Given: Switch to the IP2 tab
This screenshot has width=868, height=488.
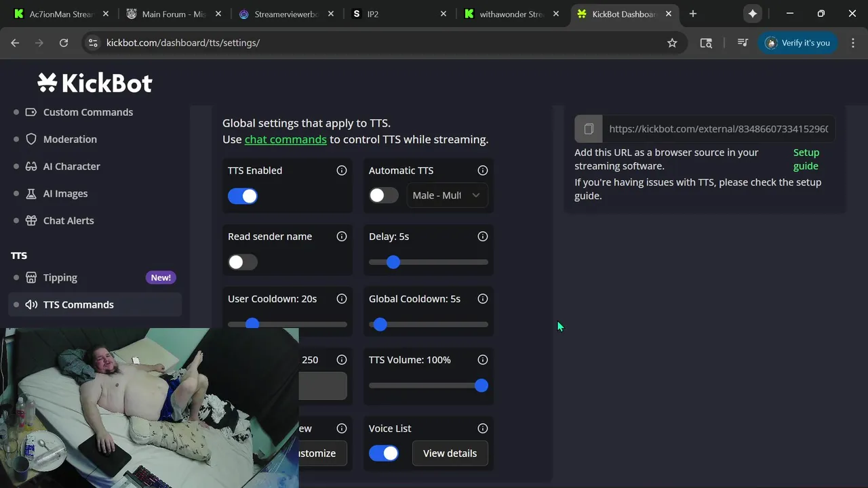Looking at the screenshot, I should click(398, 14).
